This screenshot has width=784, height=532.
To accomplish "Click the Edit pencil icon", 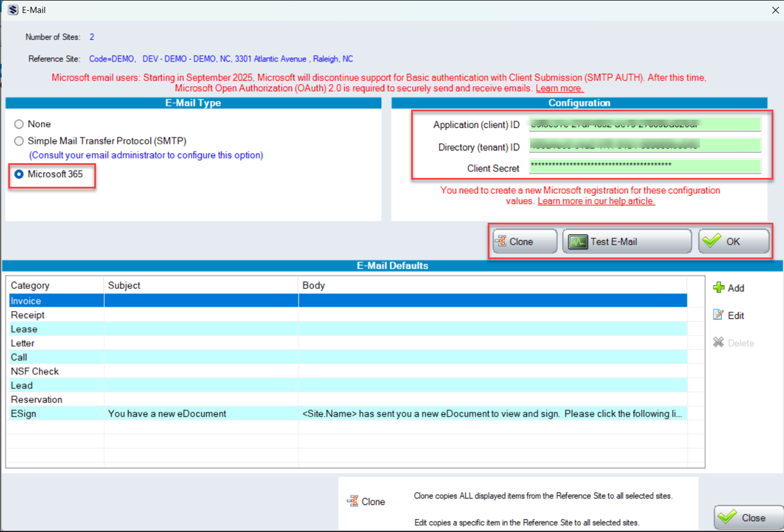I will [x=719, y=315].
